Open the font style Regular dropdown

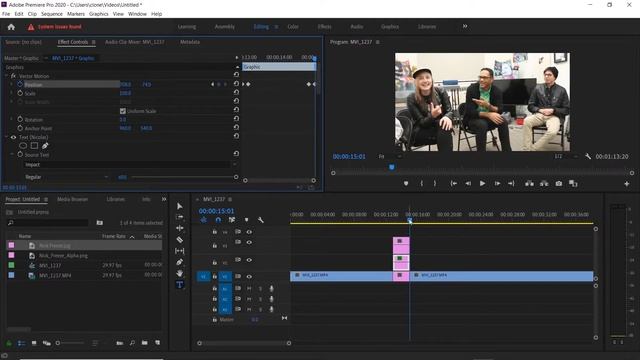[x=67, y=177]
